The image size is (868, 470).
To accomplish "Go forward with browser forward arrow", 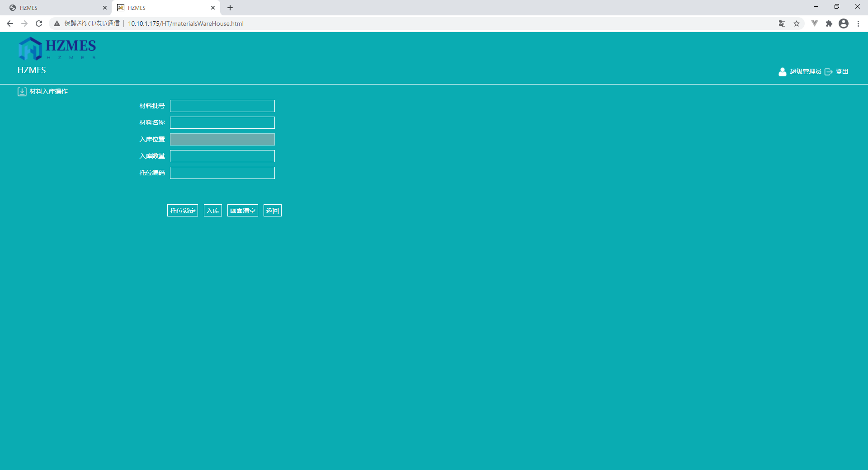I will point(24,23).
